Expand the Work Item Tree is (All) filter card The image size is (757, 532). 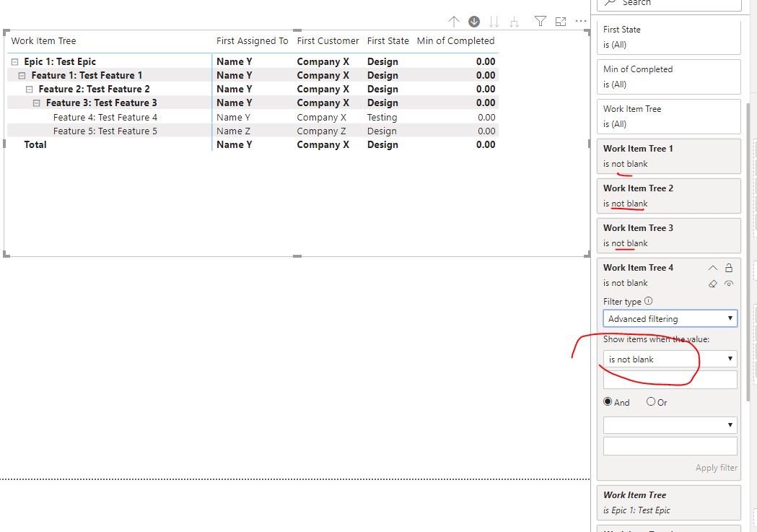(669, 116)
